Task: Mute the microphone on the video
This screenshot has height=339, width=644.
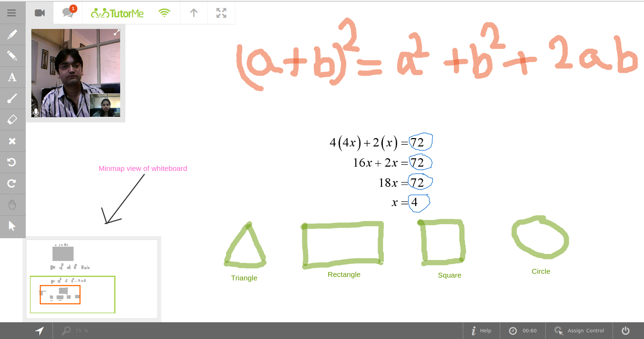Action: click(36, 112)
